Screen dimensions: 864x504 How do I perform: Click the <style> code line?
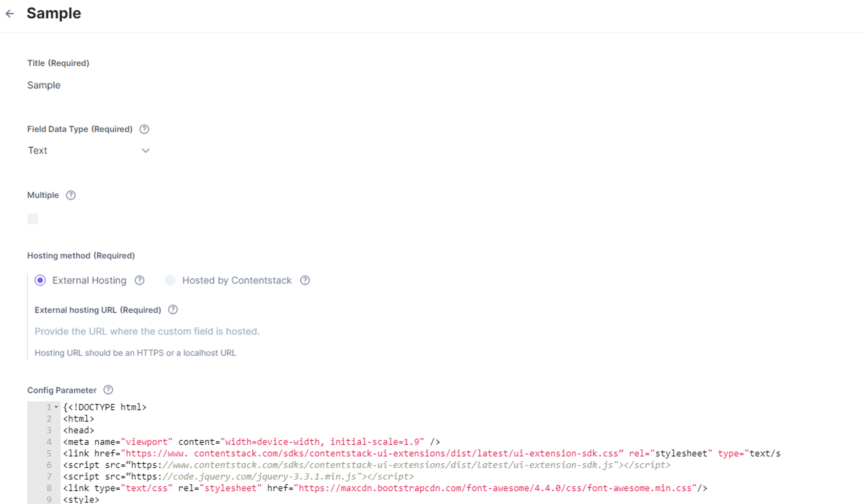click(x=81, y=500)
